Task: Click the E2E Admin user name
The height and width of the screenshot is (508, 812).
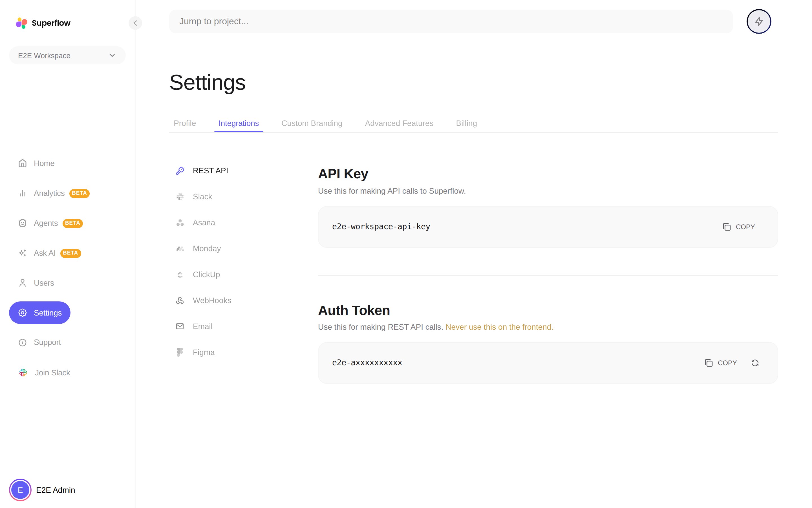Action: click(55, 490)
